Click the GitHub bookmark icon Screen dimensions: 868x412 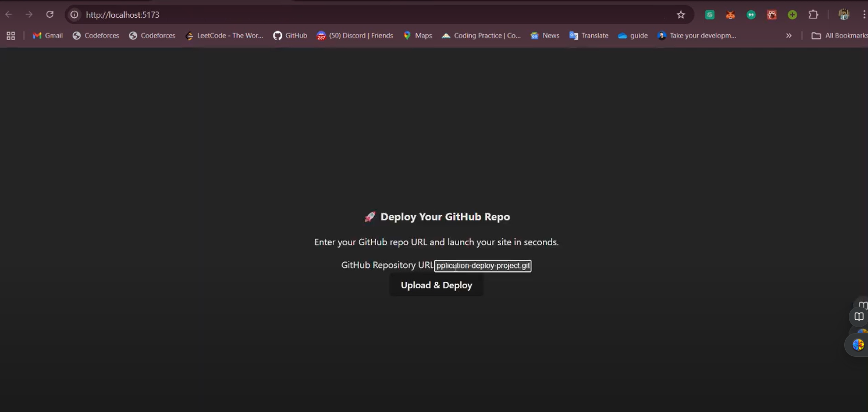coord(277,35)
